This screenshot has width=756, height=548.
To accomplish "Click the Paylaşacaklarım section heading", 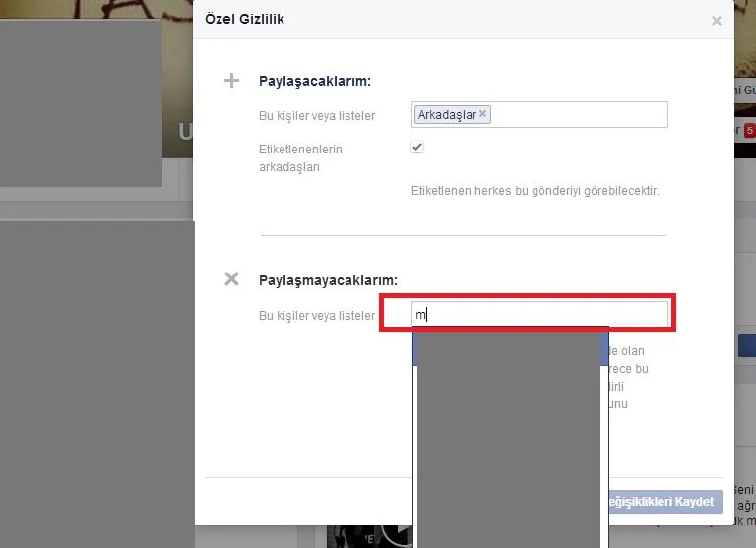I will coord(315,82).
